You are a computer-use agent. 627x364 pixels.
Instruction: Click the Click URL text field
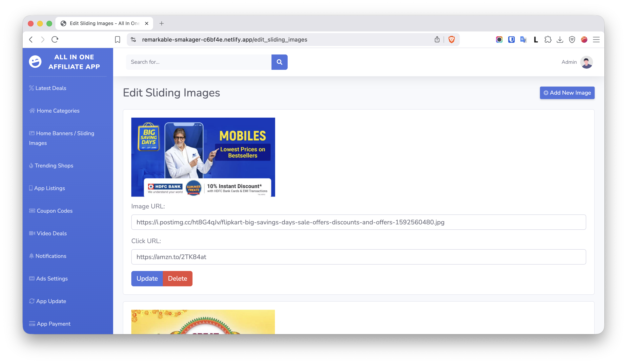359,257
